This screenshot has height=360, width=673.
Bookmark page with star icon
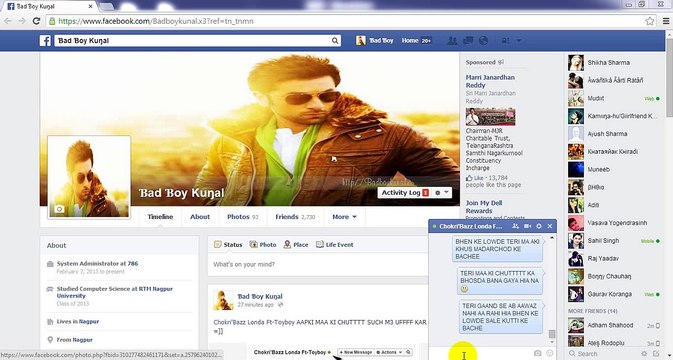pyautogui.click(x=650, y=21)
